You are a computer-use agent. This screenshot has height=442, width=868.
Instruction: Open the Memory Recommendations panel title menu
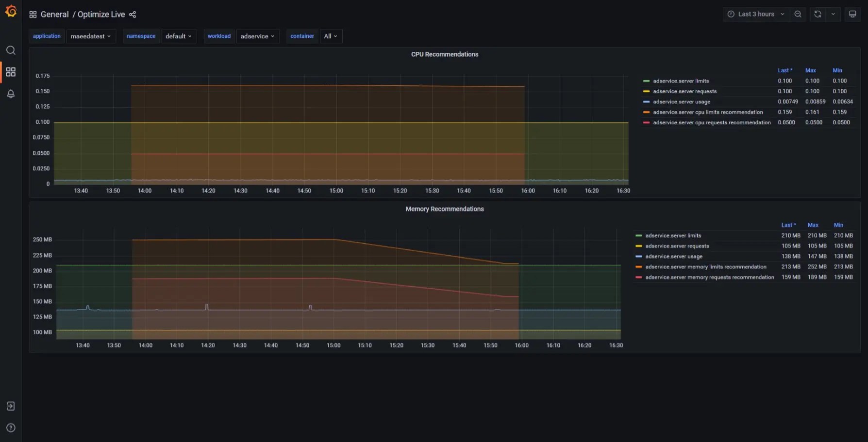click(x=445, y=209)
